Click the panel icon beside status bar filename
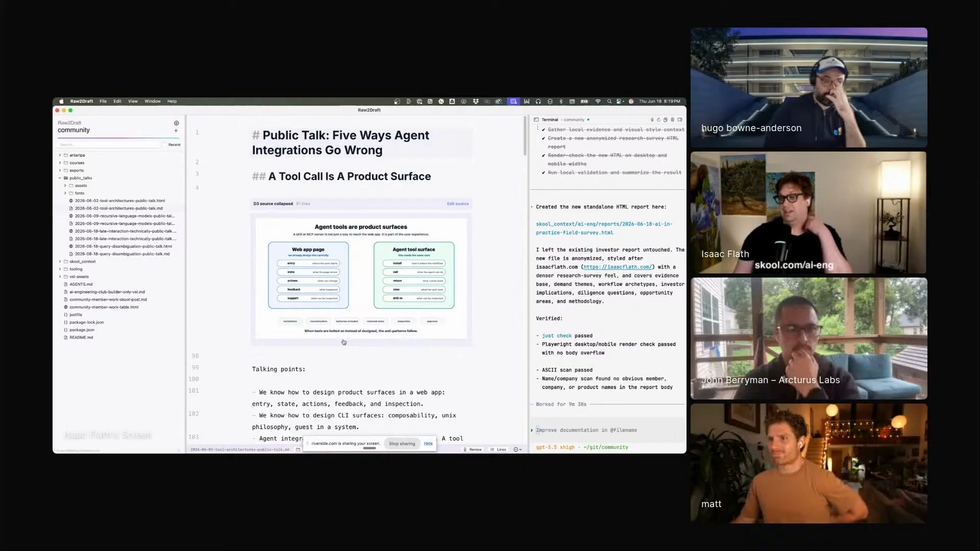Viewport: 980px width, 551px height. (x=298, y=449)
